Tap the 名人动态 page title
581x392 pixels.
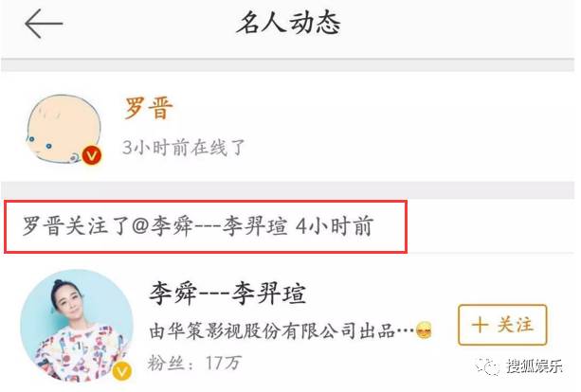(x=289, y=24)
